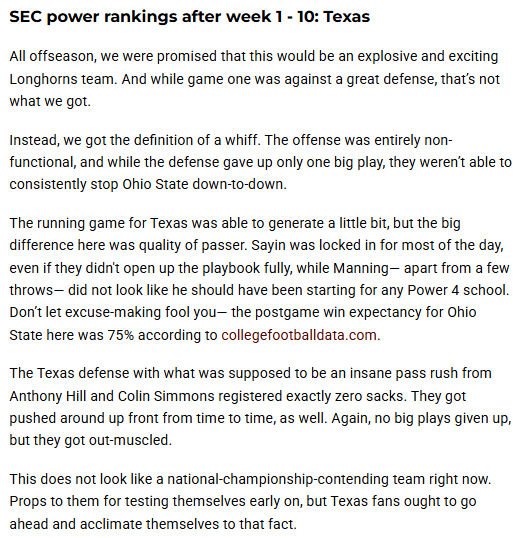Click the phrase Power 4 school

pyautogui.click(x=458, y=290)
